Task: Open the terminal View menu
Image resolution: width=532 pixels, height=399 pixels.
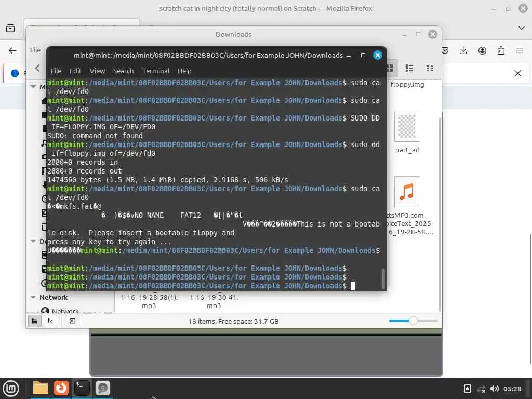Action: point(97,71)
